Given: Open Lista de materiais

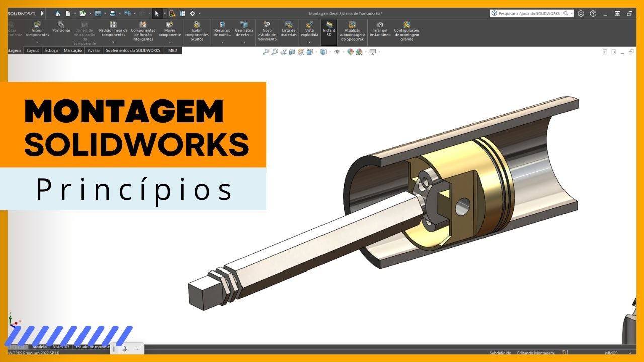Looking at the screenshot, I should tap(289, 30).
